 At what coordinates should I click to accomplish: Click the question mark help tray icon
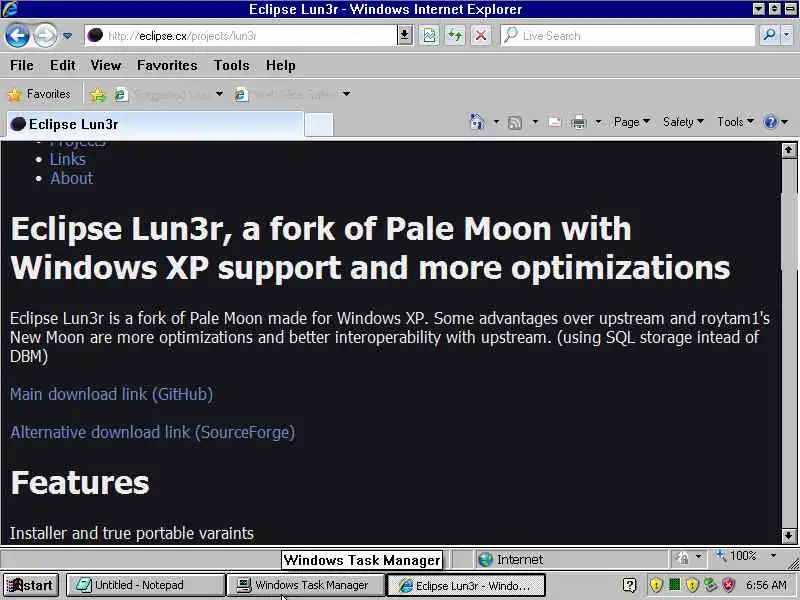630,585
